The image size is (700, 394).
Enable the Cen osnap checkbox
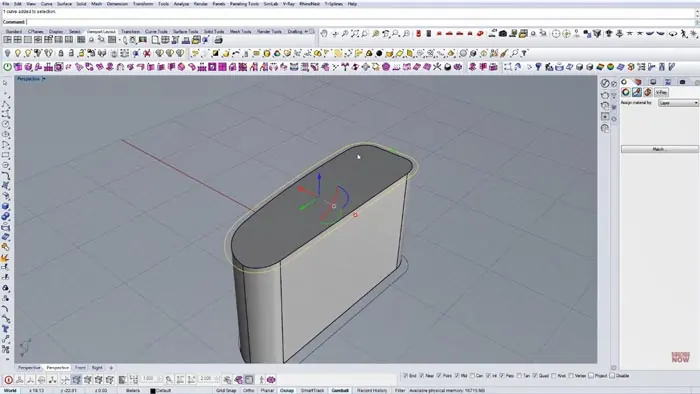[472, 376]
